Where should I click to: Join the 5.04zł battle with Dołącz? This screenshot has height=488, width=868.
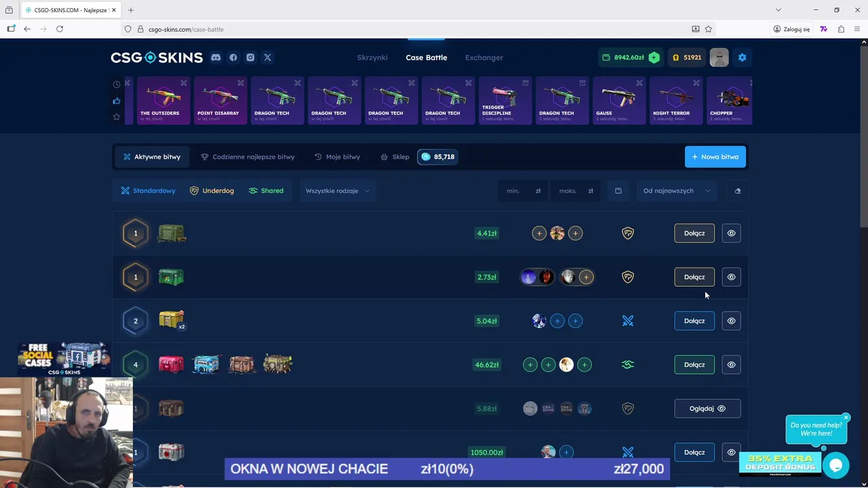pyautogui.click(x=694, y=321)
